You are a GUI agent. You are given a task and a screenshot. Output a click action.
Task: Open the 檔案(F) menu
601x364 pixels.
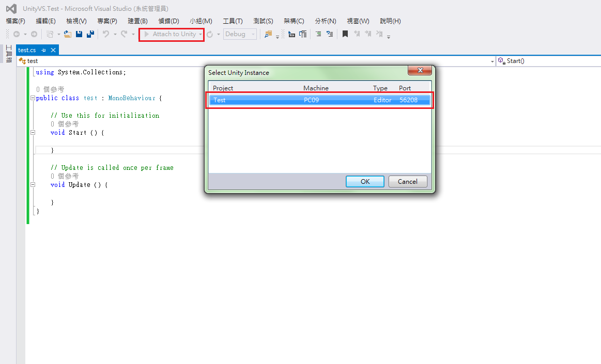(16, 21)
